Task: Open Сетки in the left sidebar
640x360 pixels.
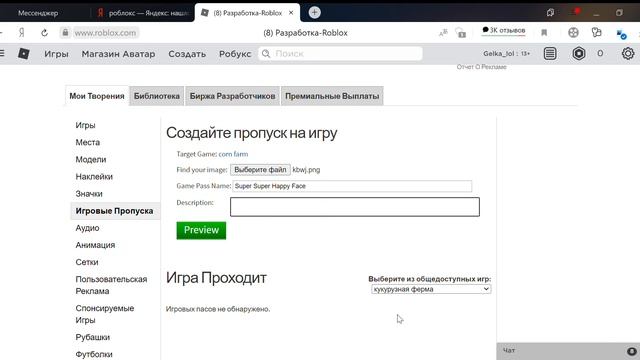Action: 87,262
